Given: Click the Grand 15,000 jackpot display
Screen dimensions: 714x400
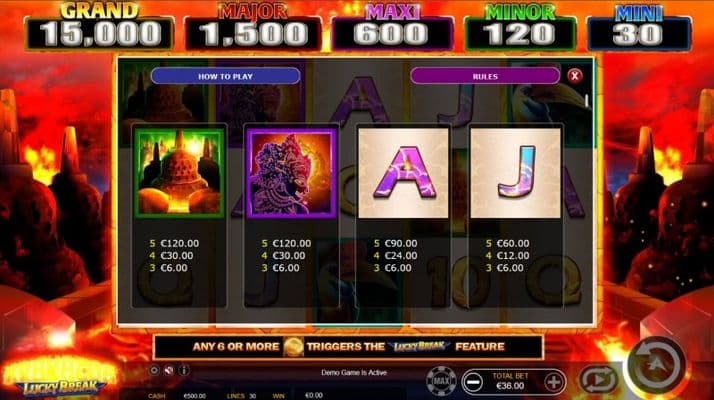Looking at the screenshot, I should point(99,26).
